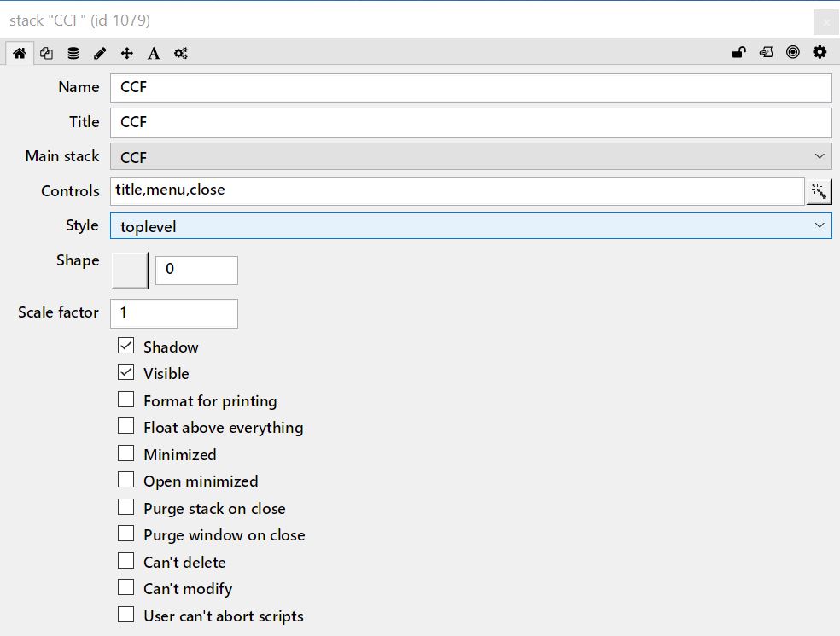Click the target selection icon
Image resolution: width=840 pixels, height=636 pixels.
[x=793, y=53]
